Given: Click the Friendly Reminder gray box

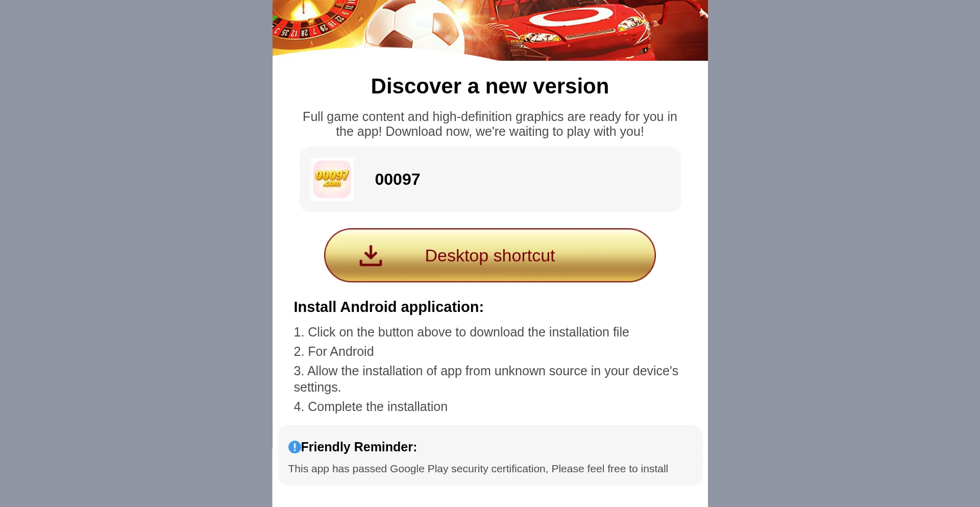Looking at the screenshot, I should coord(490,455).
